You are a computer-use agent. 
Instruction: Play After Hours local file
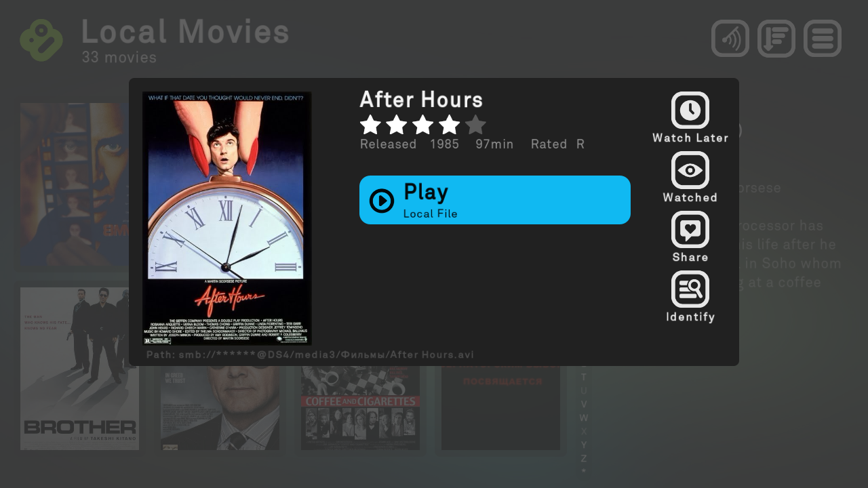click(x=495, y=200)
